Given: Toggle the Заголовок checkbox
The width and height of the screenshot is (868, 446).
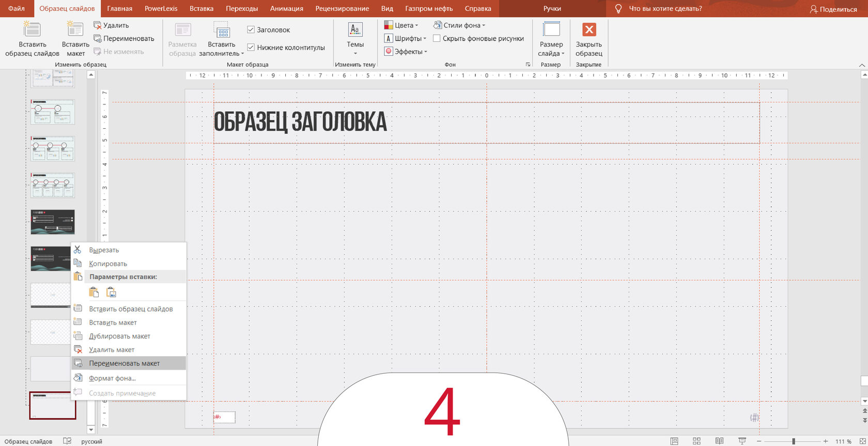Looking at the screenshot, I should 251,30.
